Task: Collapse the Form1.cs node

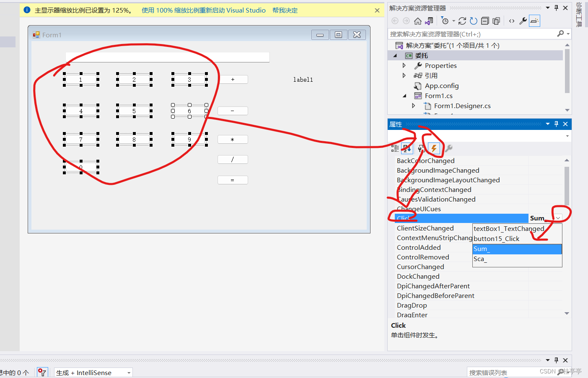Action: tap(404, 96)
